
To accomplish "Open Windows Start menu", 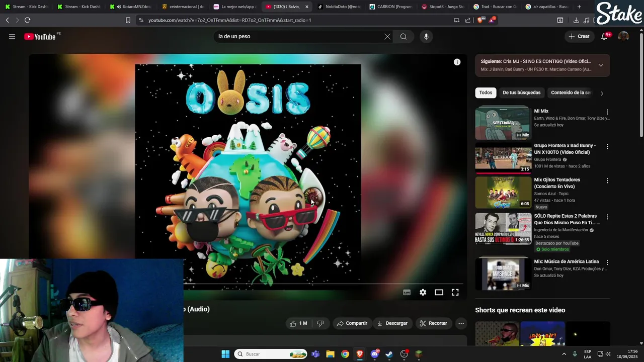I will tap(225, 354).
